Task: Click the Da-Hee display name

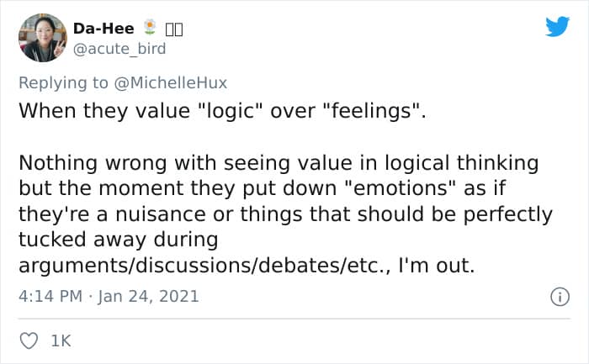Action: 103,29
